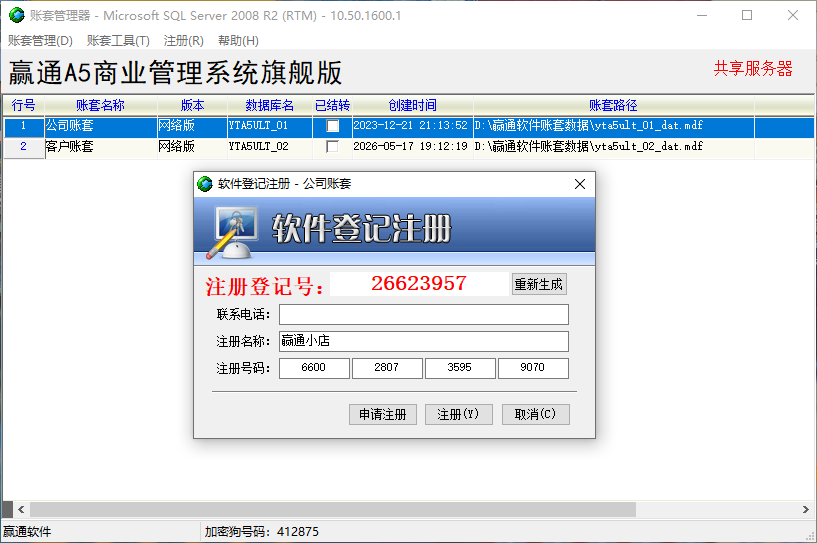Select the 已结转 column header
817x543 pixels.
click(332, 105)
